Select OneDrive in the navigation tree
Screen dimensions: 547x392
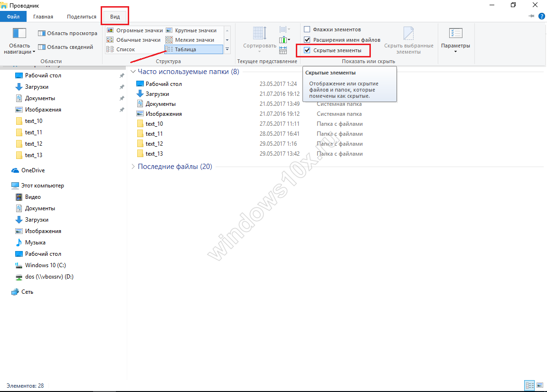pos(33,170)
